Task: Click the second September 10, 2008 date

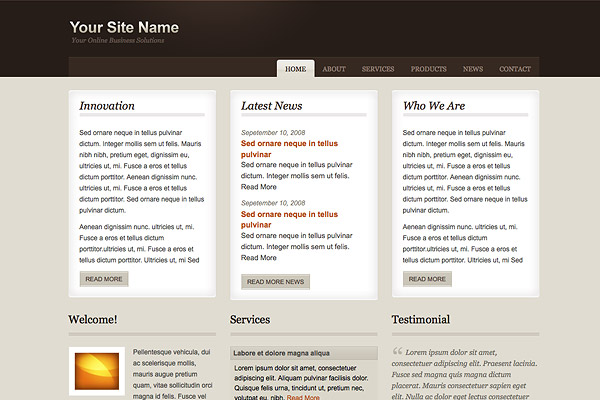Action: pos(273,203)
